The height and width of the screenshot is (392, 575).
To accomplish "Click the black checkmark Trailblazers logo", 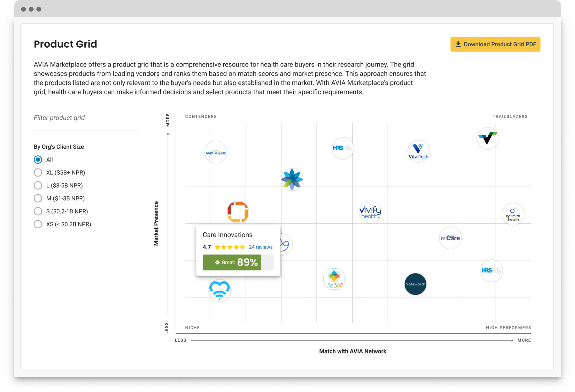I will tap(488, 138).
